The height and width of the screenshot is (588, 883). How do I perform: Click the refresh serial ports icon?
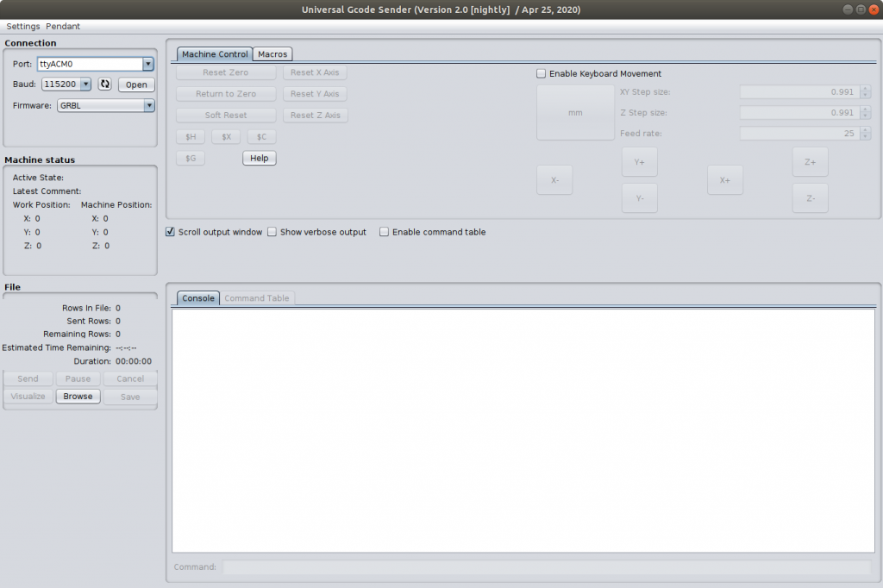coord(105,84)
